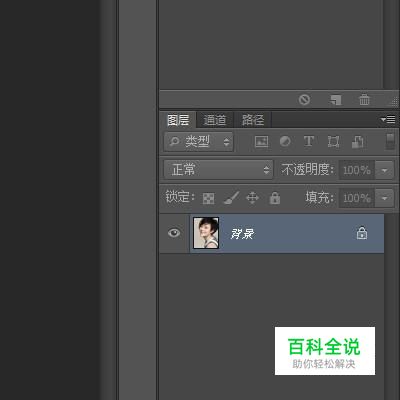Switch to the 图层 tab
The image size is (400, 400).
[178, 120]
